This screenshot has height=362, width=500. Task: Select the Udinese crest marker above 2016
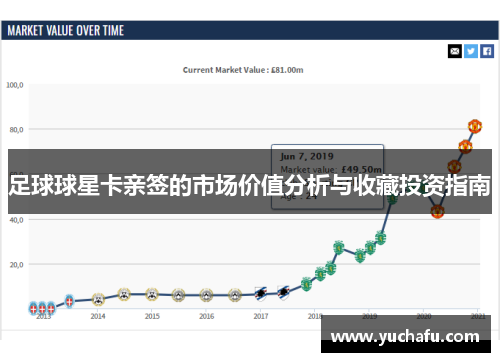coord(206,295)
